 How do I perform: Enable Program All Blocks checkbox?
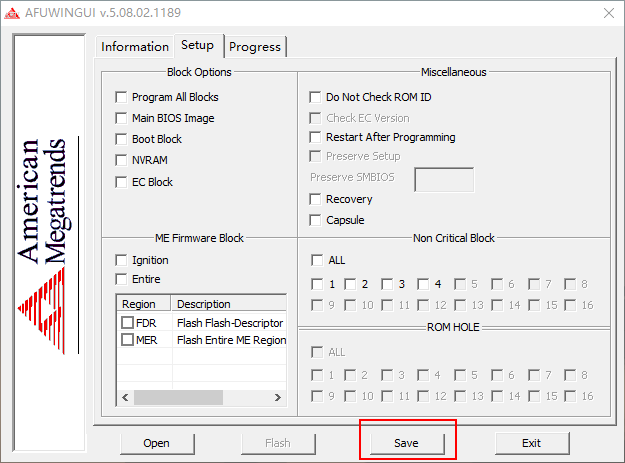(x=121, y=97)
